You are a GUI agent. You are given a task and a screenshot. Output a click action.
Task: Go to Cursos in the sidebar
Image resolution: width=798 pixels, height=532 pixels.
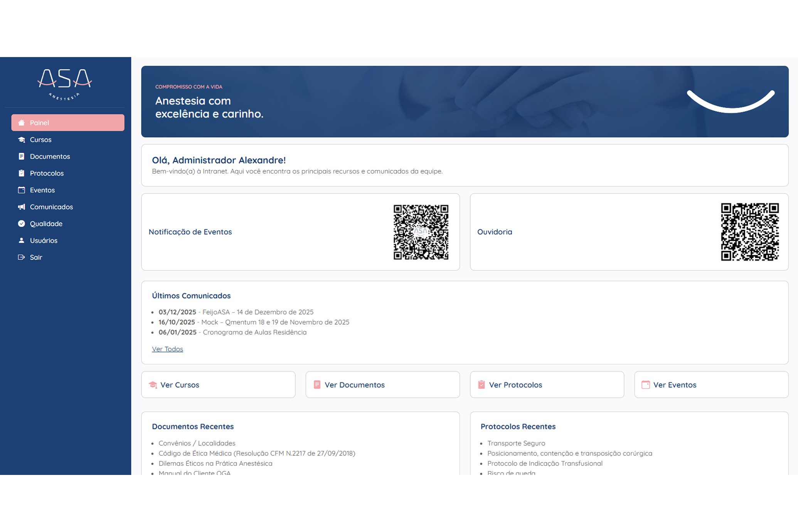coord(68,140)
